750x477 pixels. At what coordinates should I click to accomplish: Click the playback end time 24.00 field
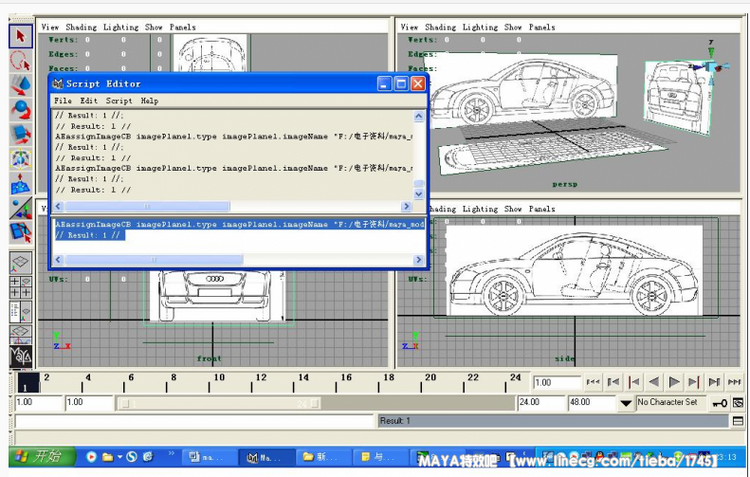point(541,403)
